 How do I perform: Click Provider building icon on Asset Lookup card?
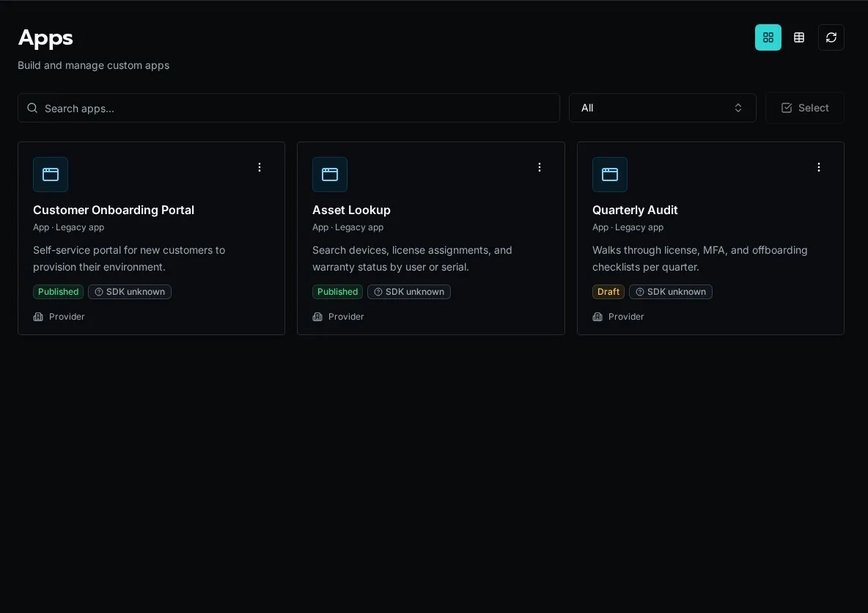[x=317, y=317]
